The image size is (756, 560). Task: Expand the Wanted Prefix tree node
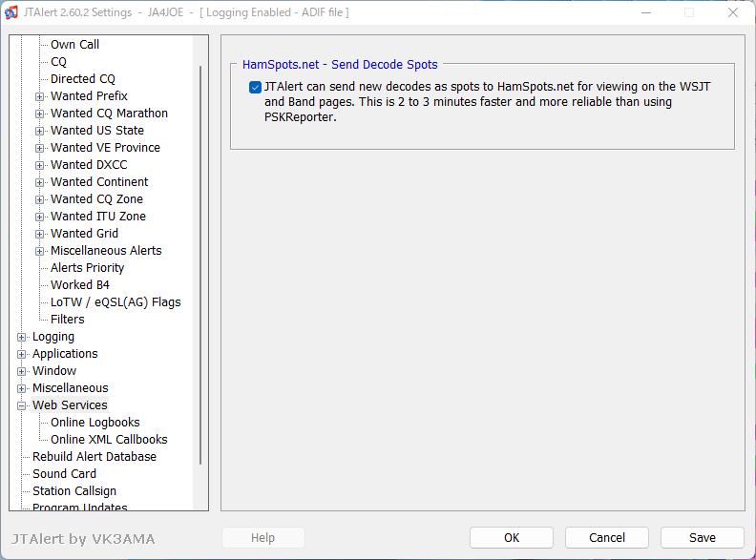(40, 97)
